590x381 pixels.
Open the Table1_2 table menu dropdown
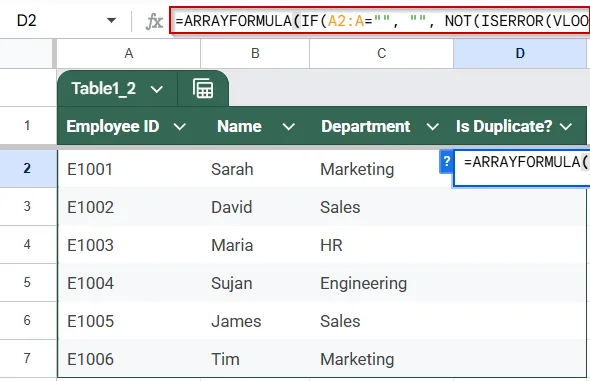click(x=157, y=89)
